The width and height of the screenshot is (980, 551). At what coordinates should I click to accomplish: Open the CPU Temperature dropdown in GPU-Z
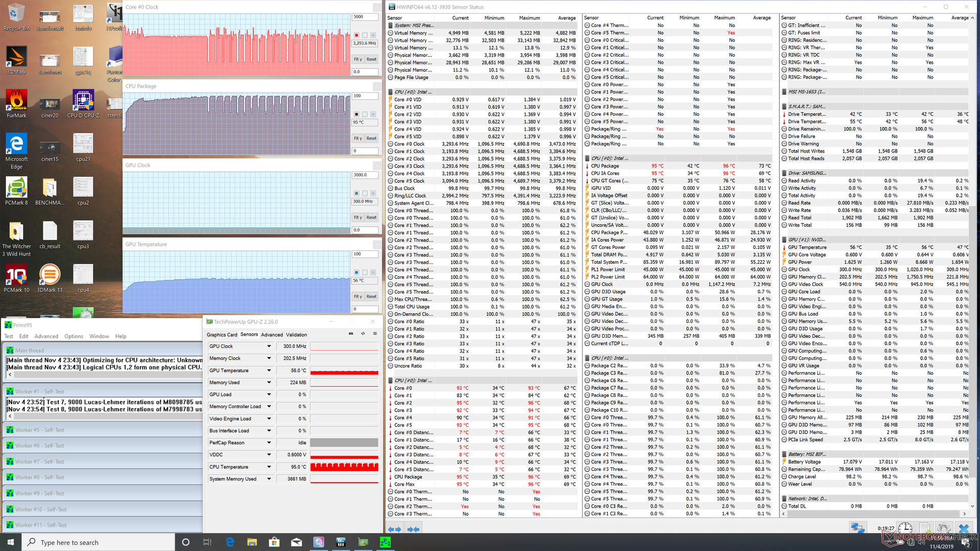coord(269,467)
